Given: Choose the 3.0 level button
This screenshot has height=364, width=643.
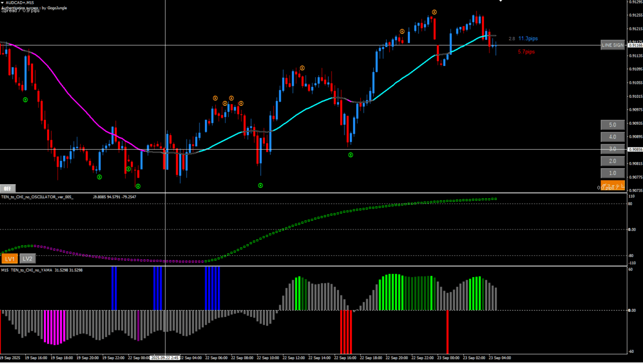Looking at the screenshot, I should [x=612, y=149].
